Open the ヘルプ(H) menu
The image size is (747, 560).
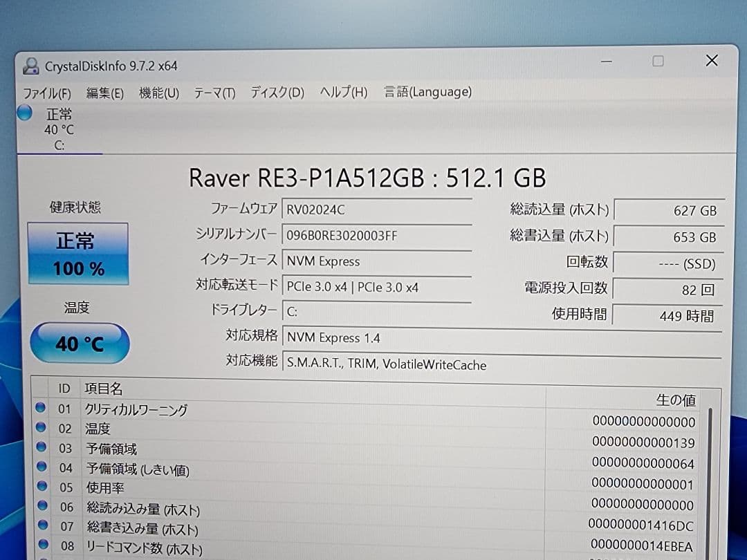pyautogui.click(x=342, y=92)
